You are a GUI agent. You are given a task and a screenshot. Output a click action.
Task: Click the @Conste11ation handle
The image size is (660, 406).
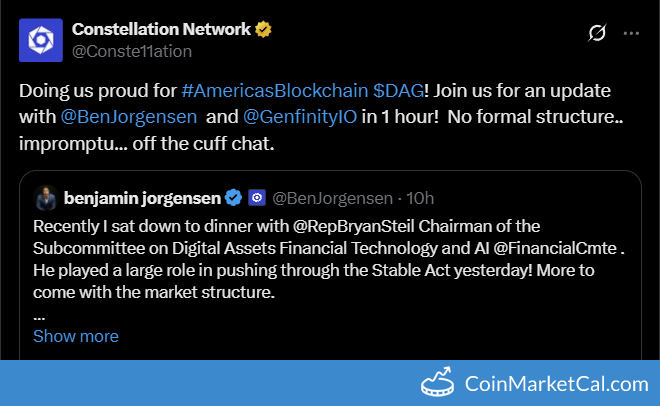pos(132,51)
